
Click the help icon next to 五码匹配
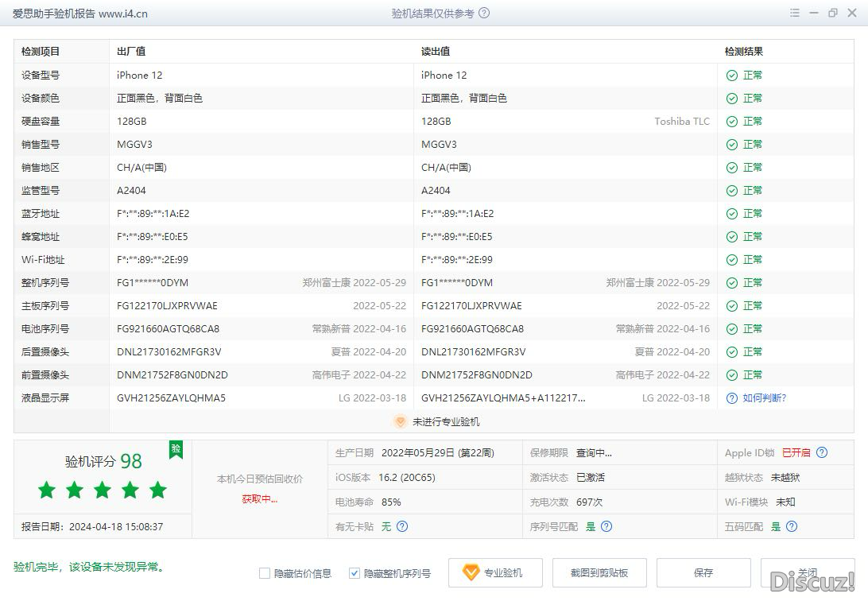pyautogui.click(x=792, y=526)
